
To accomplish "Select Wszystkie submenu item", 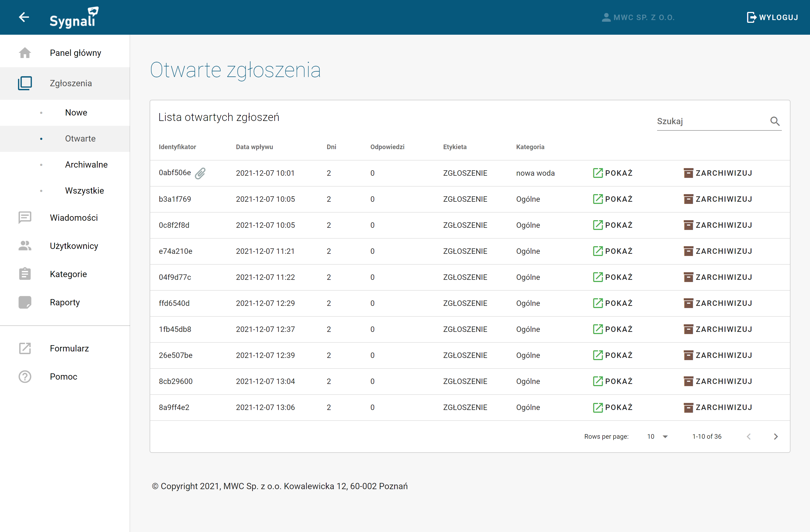I will point(84,191).
